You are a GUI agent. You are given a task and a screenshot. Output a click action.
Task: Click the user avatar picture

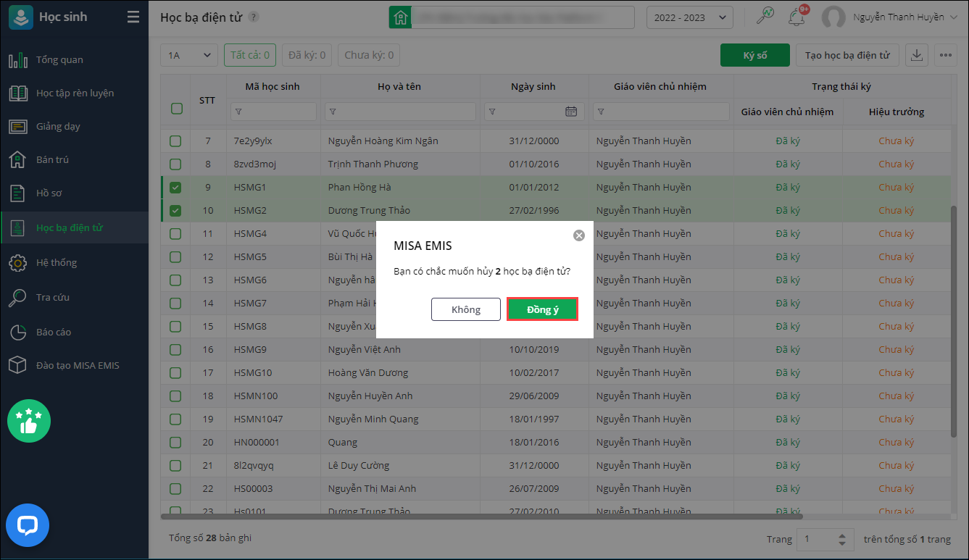[834, 17]
